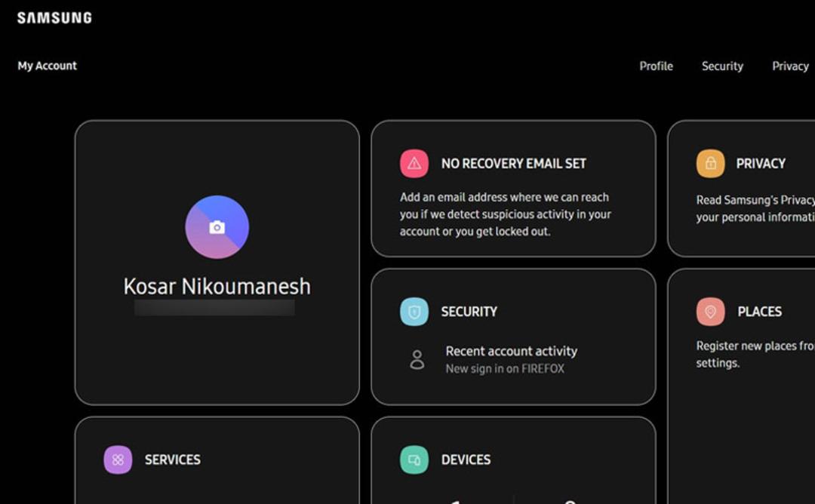
Task: Click the red warning icon for recovery email
Action: coord(414,164)
